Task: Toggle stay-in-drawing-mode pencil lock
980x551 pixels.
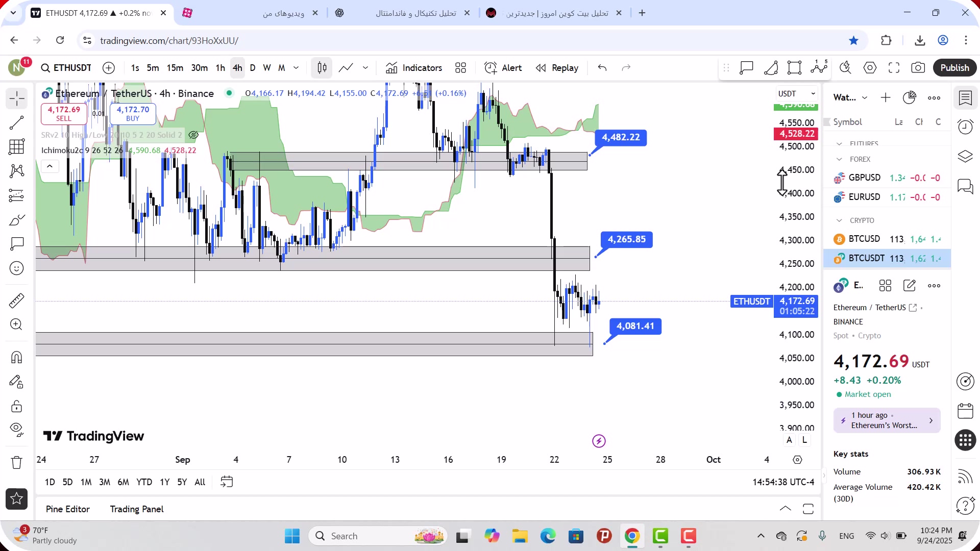Action: (16, 382)
